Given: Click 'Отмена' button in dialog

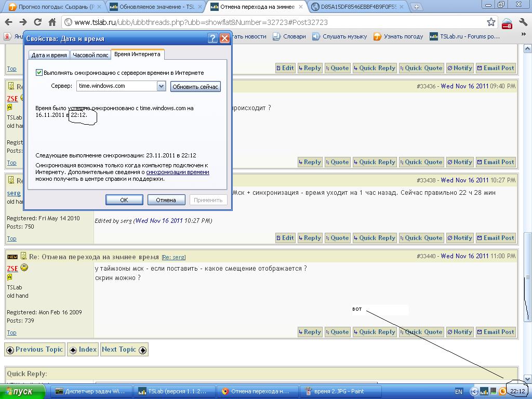Looking at the screenshot, I should (166, 200).
